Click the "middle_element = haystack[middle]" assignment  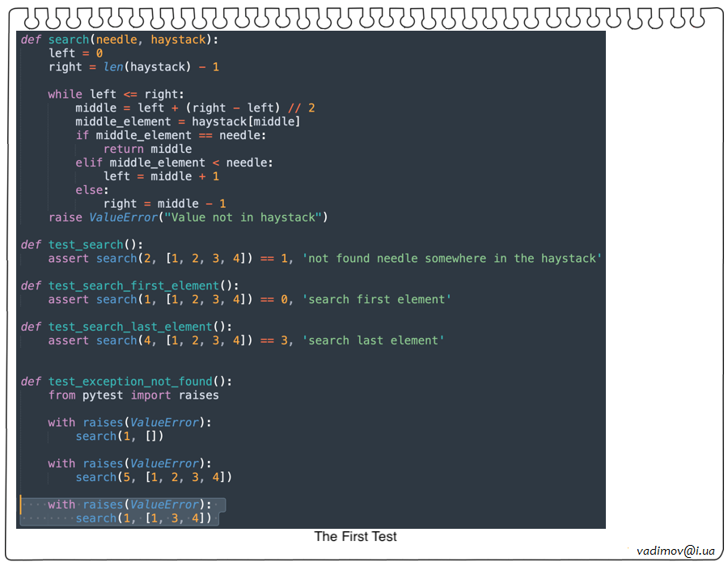click(x=188, y=122)
